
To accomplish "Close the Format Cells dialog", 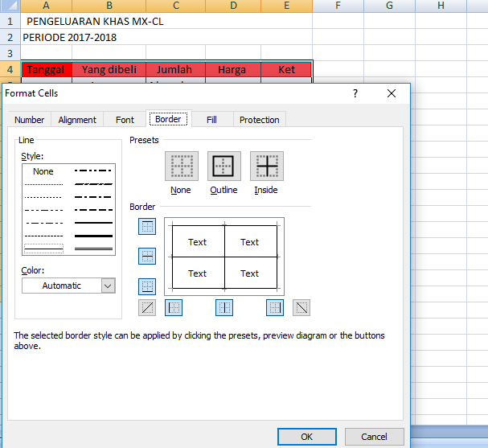I will click(392, 93).
